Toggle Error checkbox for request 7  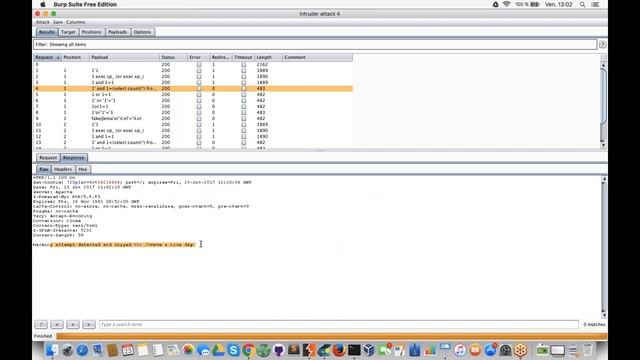(199, 107)
